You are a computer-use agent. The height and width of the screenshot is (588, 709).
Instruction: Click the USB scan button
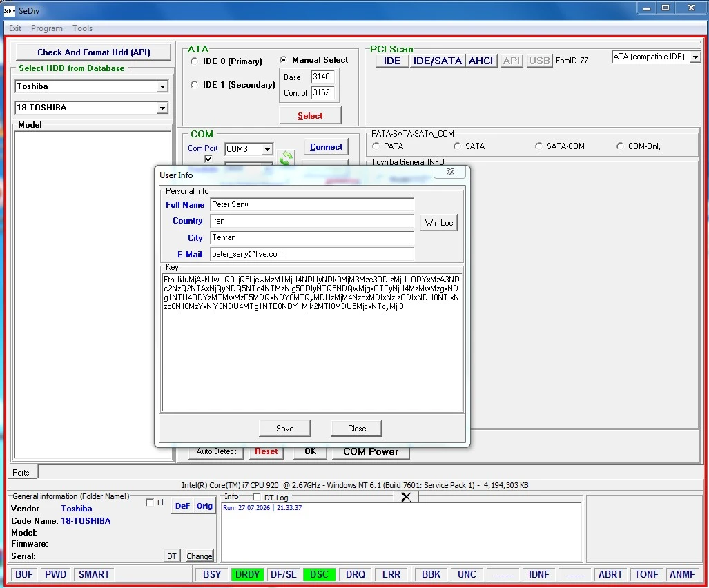(539, 61)
